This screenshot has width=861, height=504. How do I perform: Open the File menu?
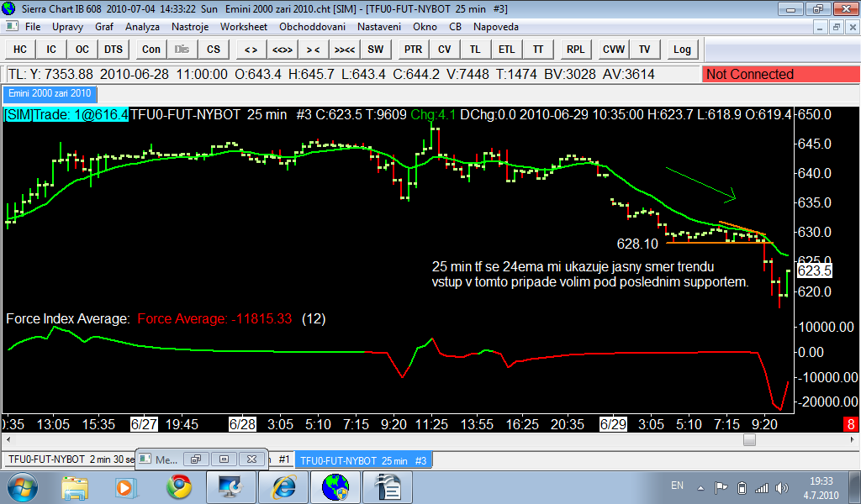[33, 27]
